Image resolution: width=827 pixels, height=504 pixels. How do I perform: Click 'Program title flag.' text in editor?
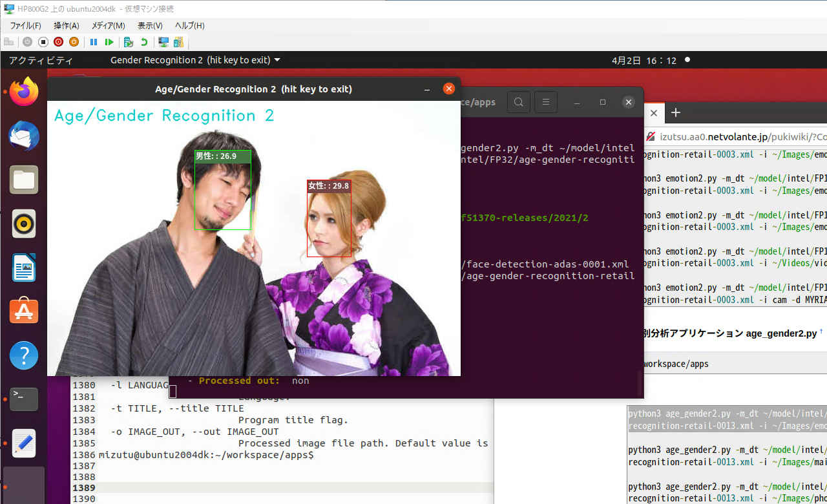(293, 420)
